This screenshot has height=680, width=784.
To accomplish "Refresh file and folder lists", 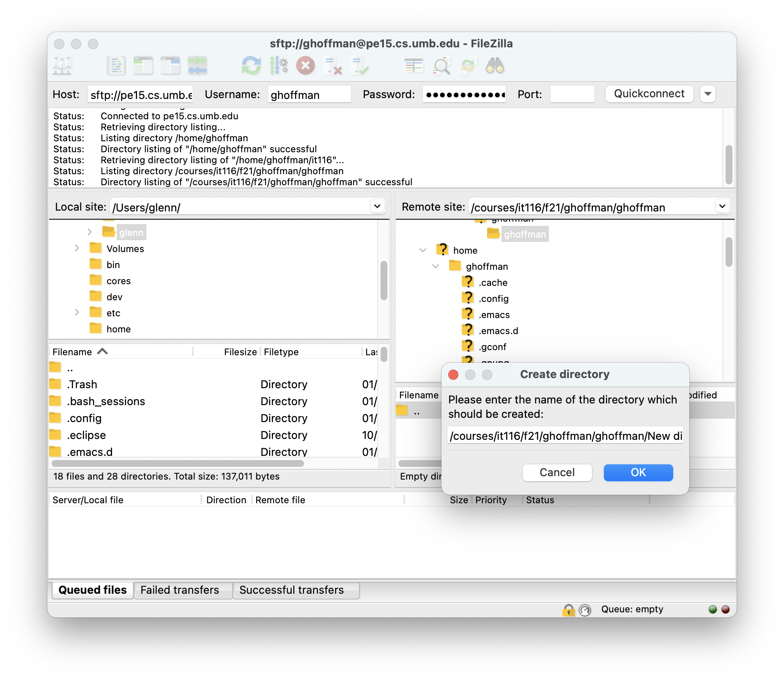I will [x=252, y=66].
